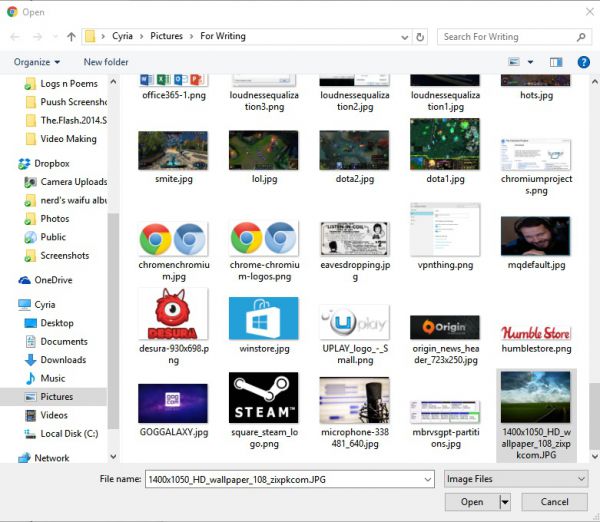Select the lol.jpg thumbnail
Screen dimensions: 600x522
tap(264, 150)
